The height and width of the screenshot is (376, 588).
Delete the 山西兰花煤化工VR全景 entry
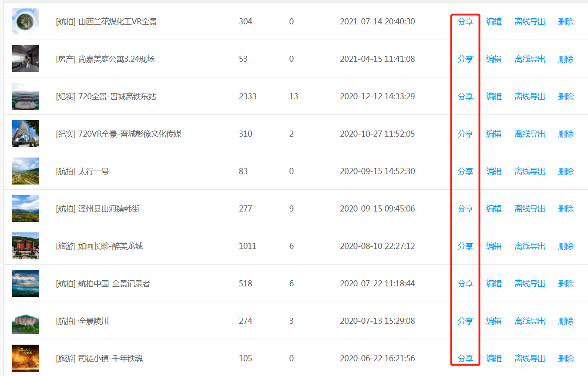566,22
